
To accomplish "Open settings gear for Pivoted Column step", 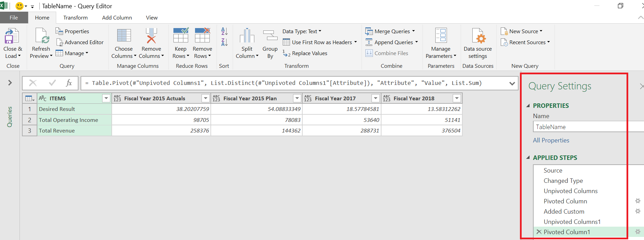I will (x=638, y=201).
